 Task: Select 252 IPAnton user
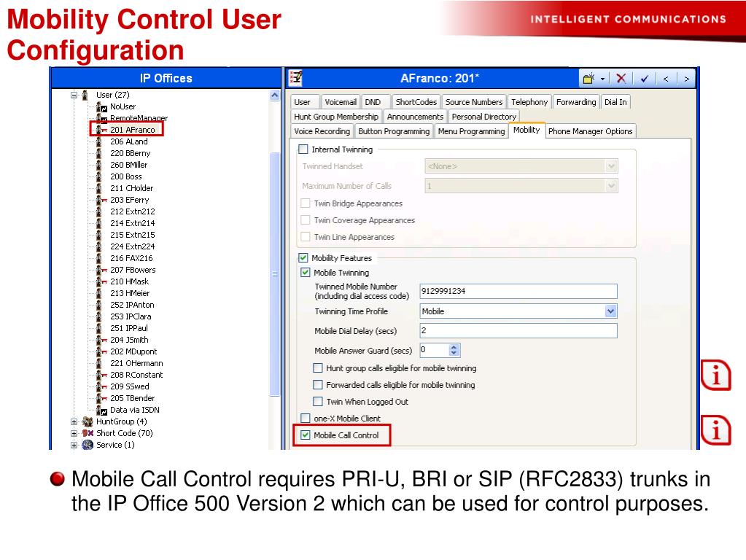click(132, 305)
